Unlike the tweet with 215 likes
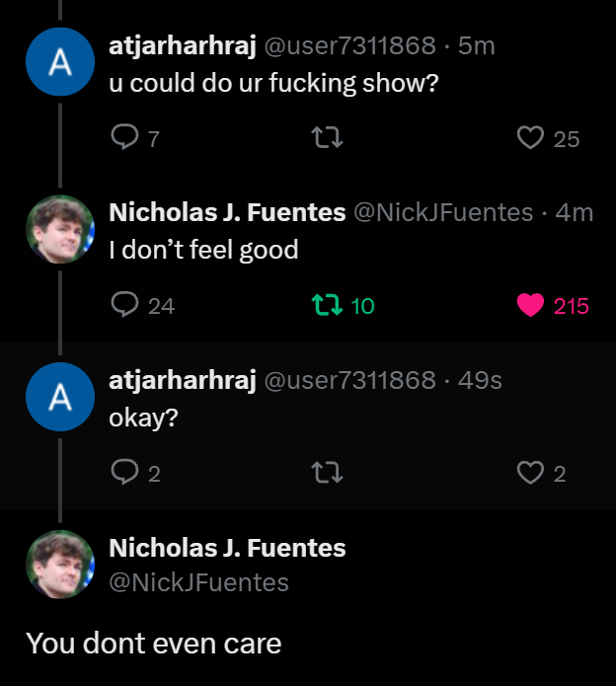The width and height of the screenshot is (616, 686). (x=531, y=306)
